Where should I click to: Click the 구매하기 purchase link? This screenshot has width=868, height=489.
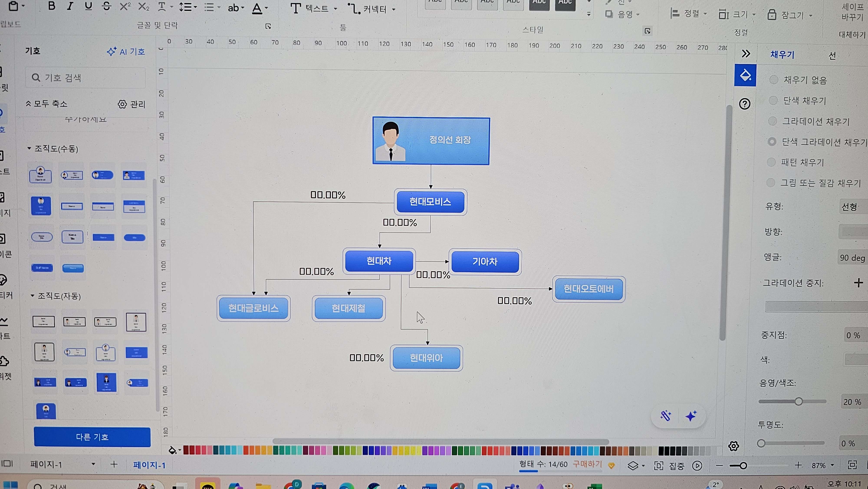click(587, 464)
